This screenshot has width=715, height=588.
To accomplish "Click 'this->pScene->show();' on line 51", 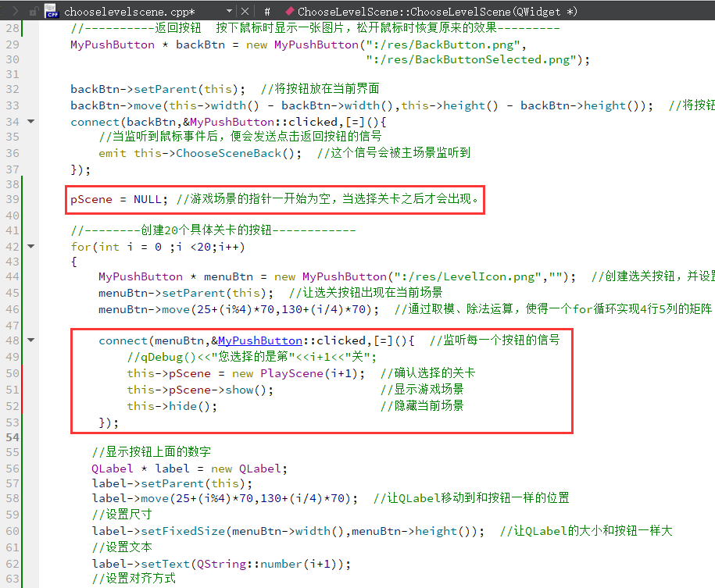I will click(200, 390).
